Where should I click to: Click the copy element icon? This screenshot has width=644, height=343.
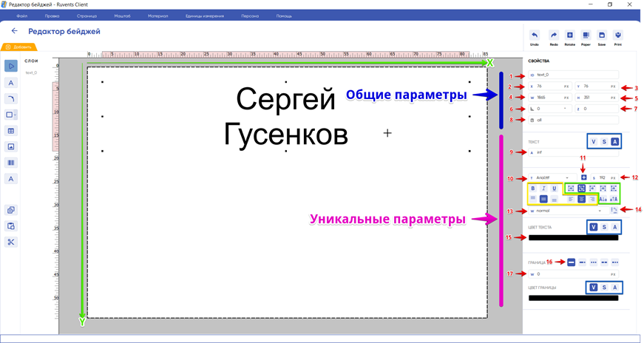click(10, 210)
